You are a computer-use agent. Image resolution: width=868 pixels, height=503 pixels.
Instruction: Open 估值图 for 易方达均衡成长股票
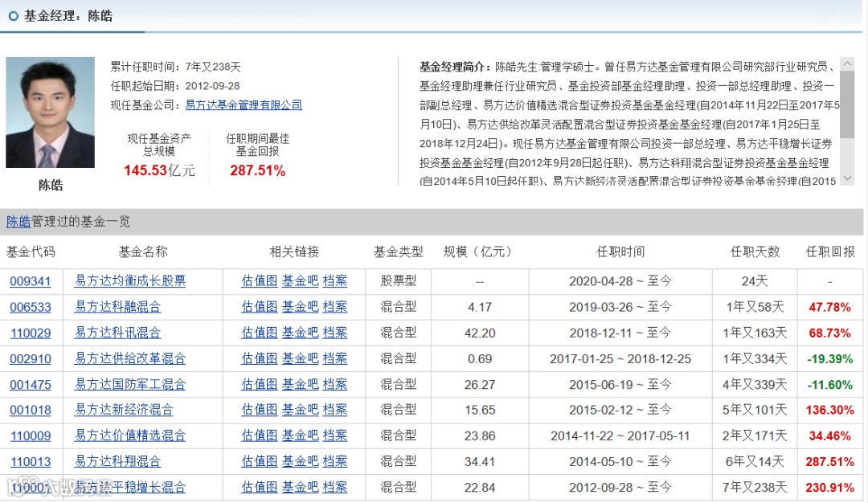click(x=259, y=280)
